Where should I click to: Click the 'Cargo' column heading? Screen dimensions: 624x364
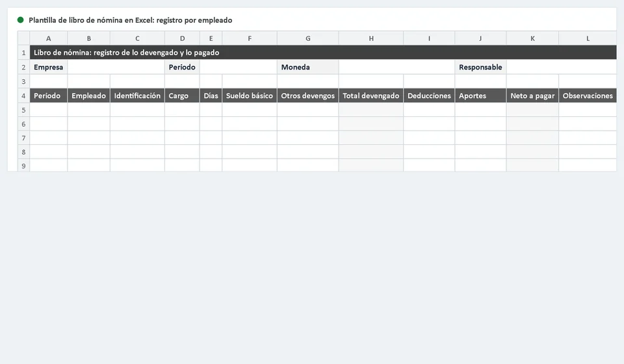point(182,96)
